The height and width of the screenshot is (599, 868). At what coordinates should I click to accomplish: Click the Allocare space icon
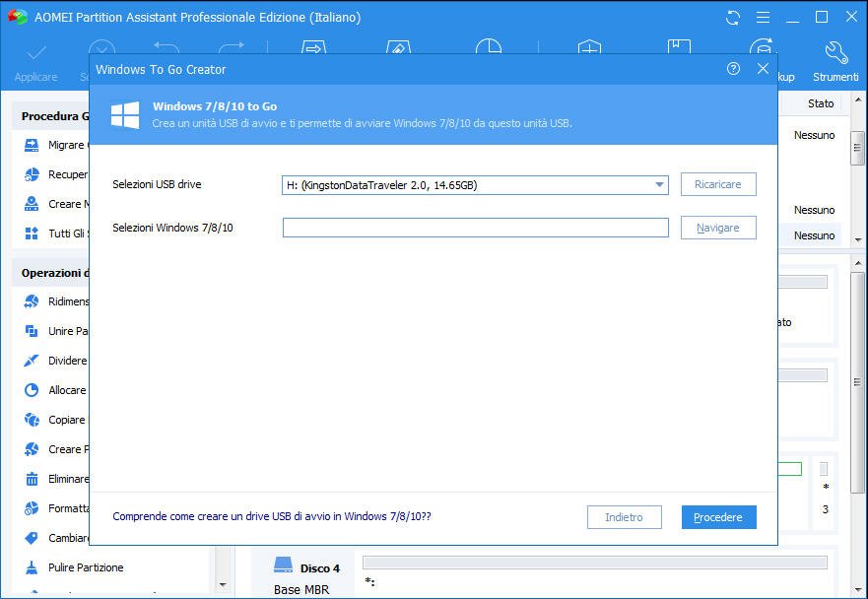point(32,390)
